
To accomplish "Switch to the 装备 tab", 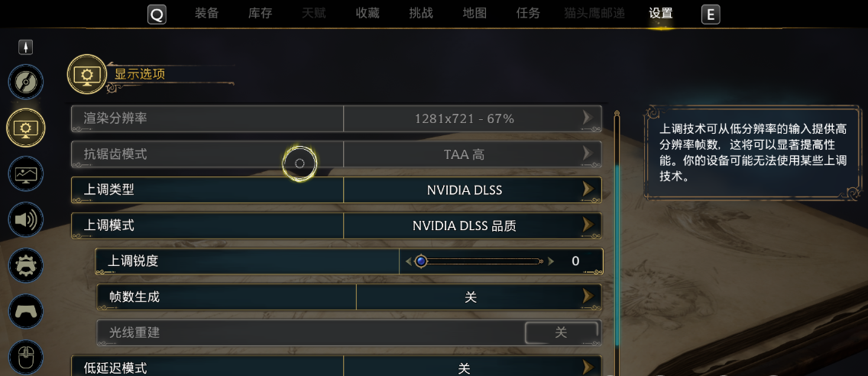I will click(207, 14).
